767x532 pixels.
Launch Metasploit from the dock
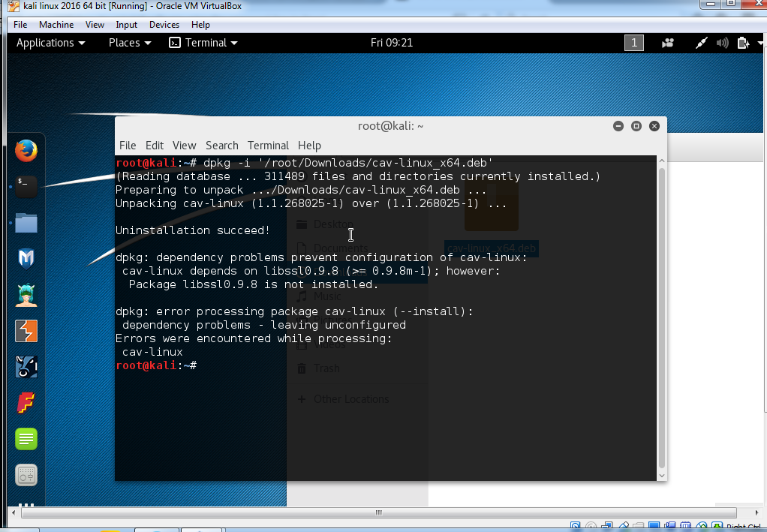[26, 259]
